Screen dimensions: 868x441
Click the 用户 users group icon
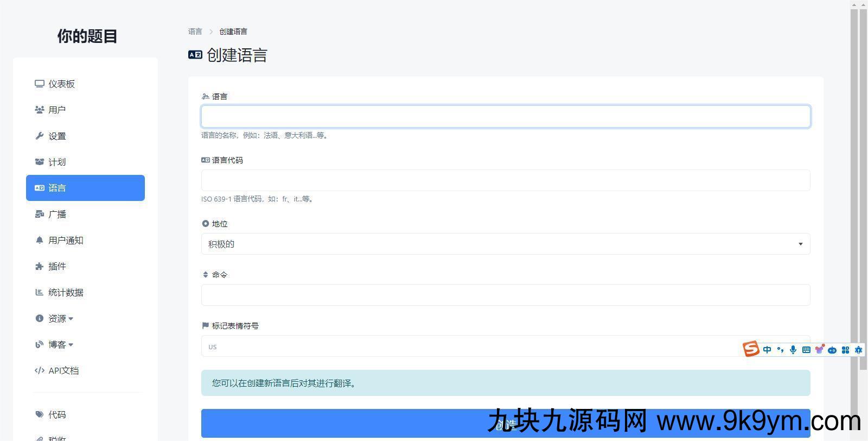click(x=39, y=110)
